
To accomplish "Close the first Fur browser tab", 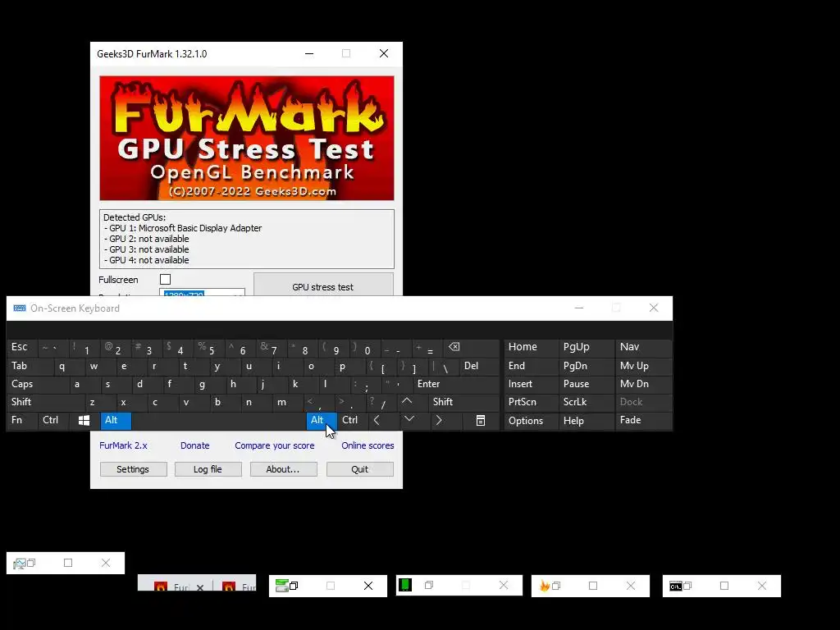I will pos(200,587).
